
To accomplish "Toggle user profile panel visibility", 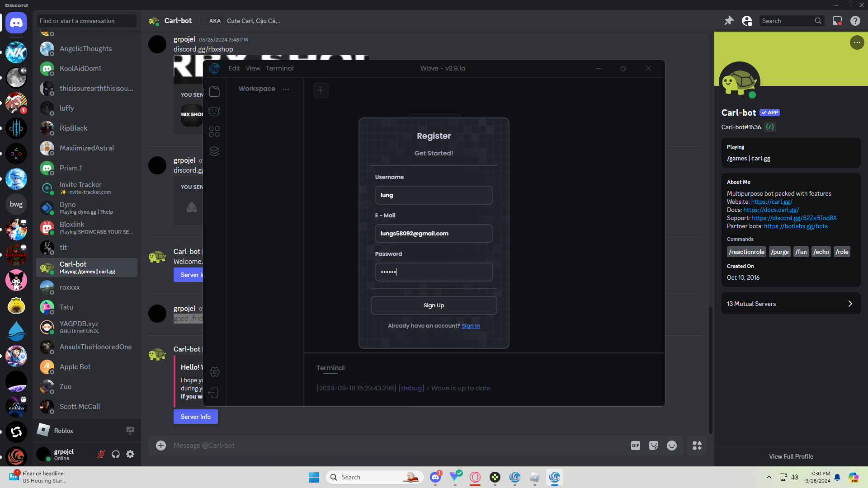I will 747,21.
